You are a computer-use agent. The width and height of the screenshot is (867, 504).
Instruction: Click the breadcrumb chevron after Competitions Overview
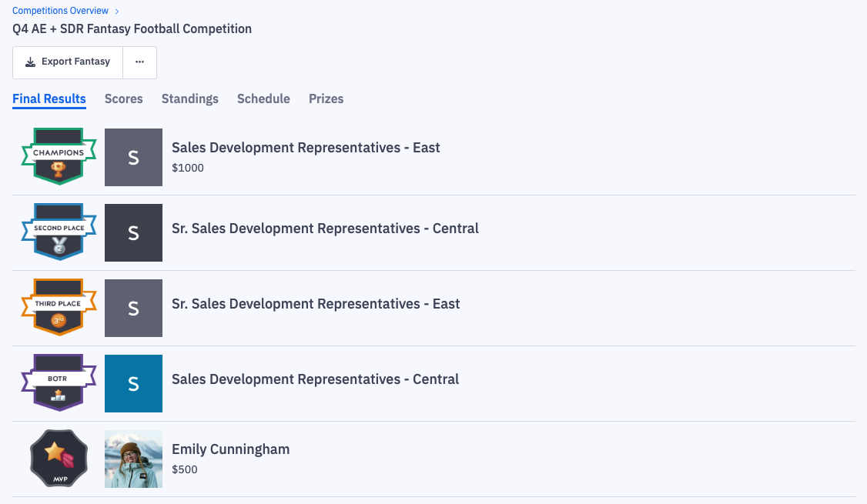click(x=116, y=11)
